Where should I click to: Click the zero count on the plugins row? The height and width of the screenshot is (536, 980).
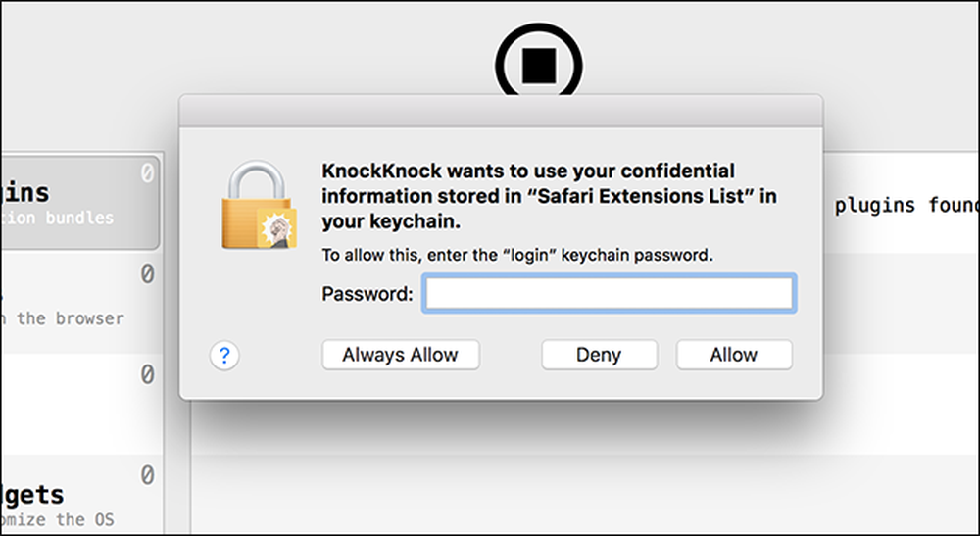point(147,173)
